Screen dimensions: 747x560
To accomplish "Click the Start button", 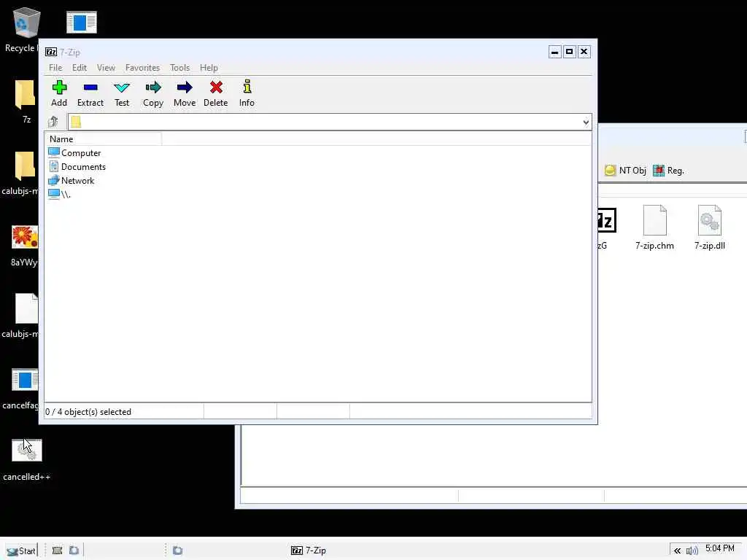I will (21, 551).
